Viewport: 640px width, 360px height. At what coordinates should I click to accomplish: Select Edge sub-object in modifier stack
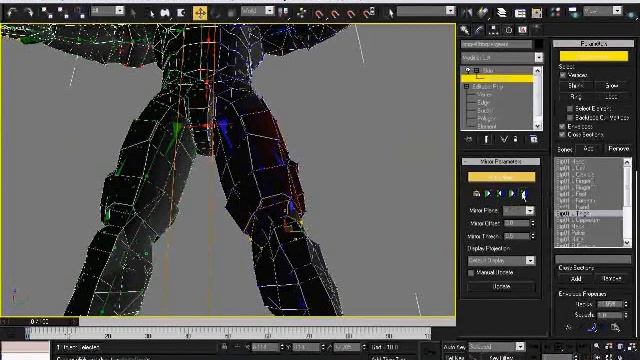(483, 103)
